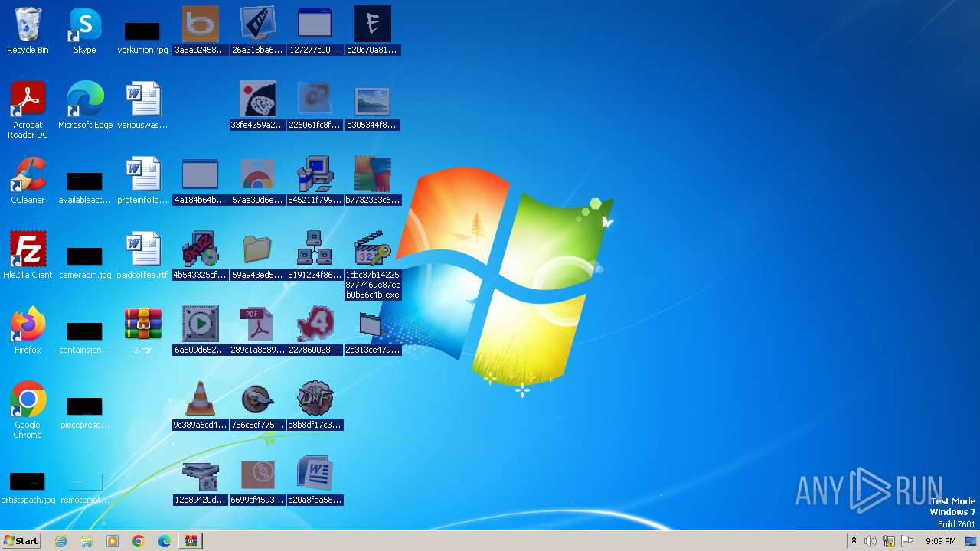This screenshot has height=551, width=980.
Task: Launch Edge from the taskbar
Action: (x=165, y=541)
